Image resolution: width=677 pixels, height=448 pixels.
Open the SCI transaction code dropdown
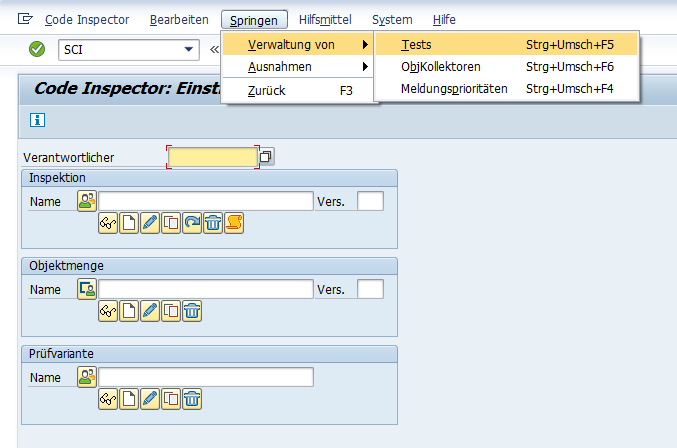(189, 49)
